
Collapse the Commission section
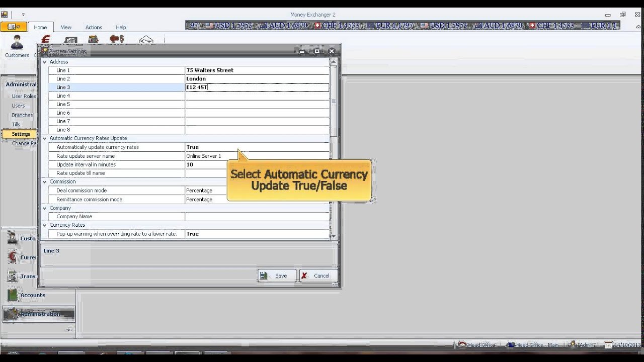44,182
